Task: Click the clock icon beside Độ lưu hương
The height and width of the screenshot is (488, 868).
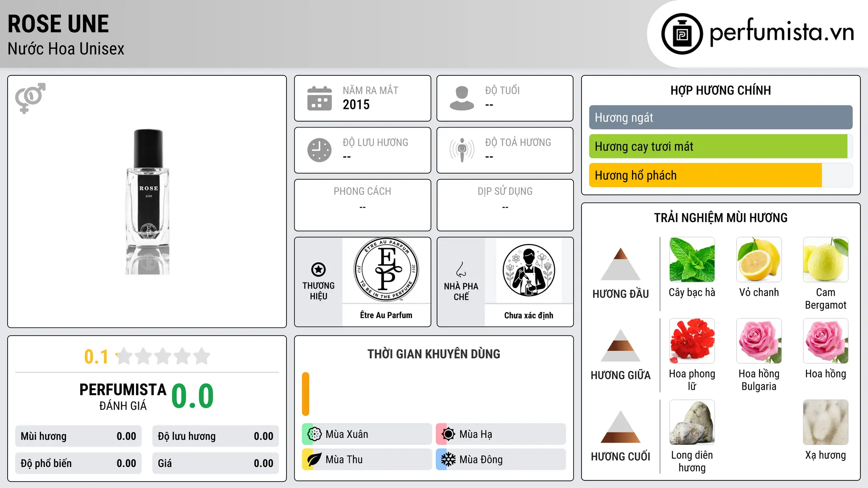Action: click(x=320, y=150)
